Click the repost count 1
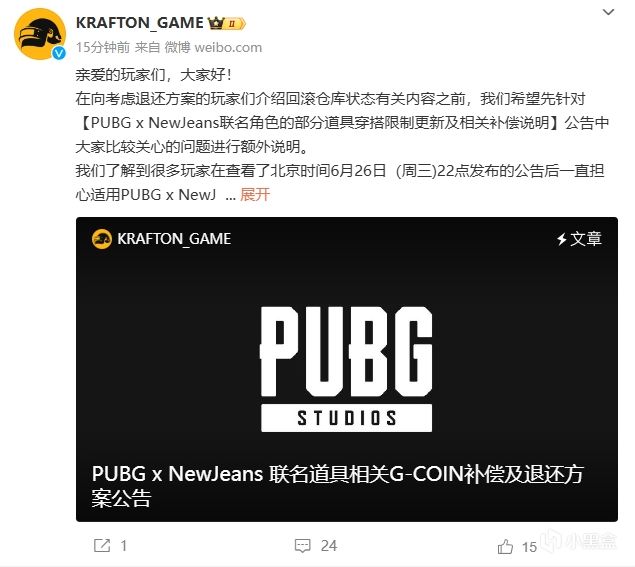 (x=124, y=546)
